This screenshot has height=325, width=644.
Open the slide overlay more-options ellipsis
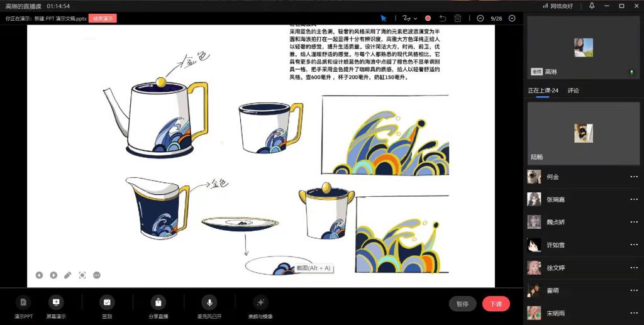97,275
